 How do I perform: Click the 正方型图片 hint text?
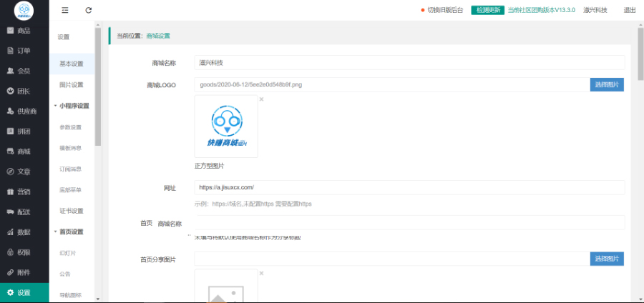coord(209,166)
